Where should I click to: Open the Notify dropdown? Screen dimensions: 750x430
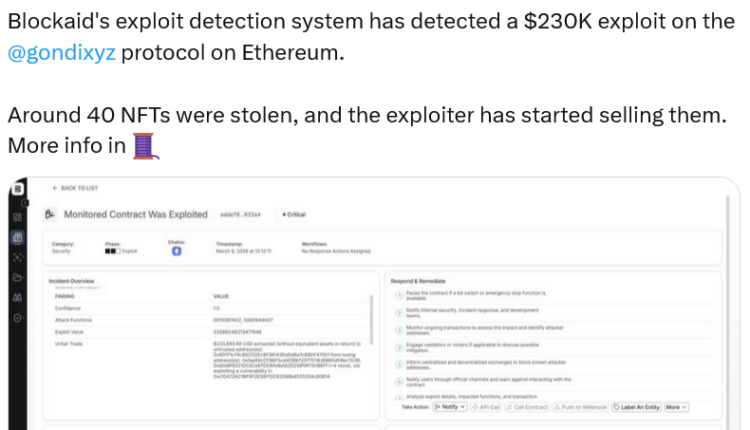coord(449,407)
